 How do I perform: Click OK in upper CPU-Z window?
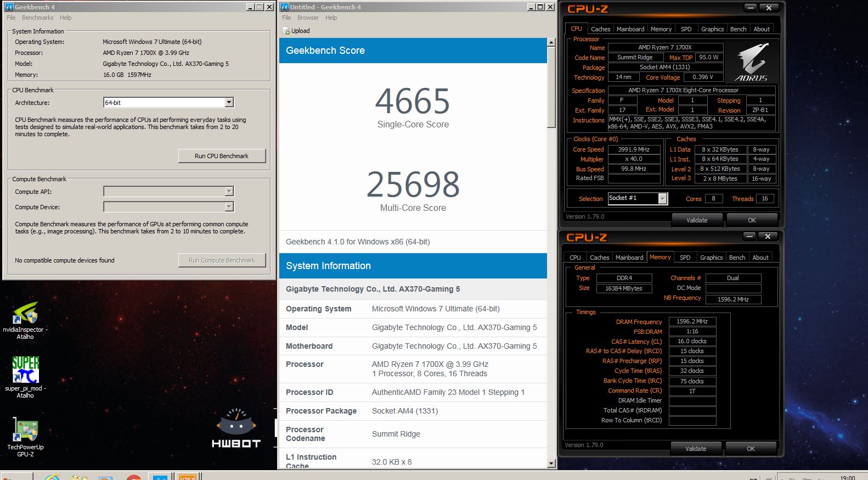pyautogui.click(x=752, y=220)
